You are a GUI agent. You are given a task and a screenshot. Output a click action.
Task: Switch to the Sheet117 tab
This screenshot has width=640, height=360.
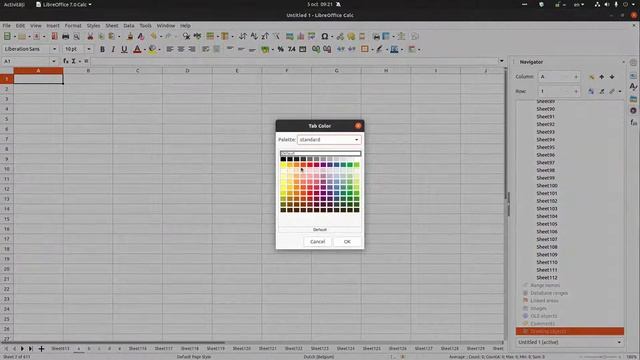[x=164, y=349]
